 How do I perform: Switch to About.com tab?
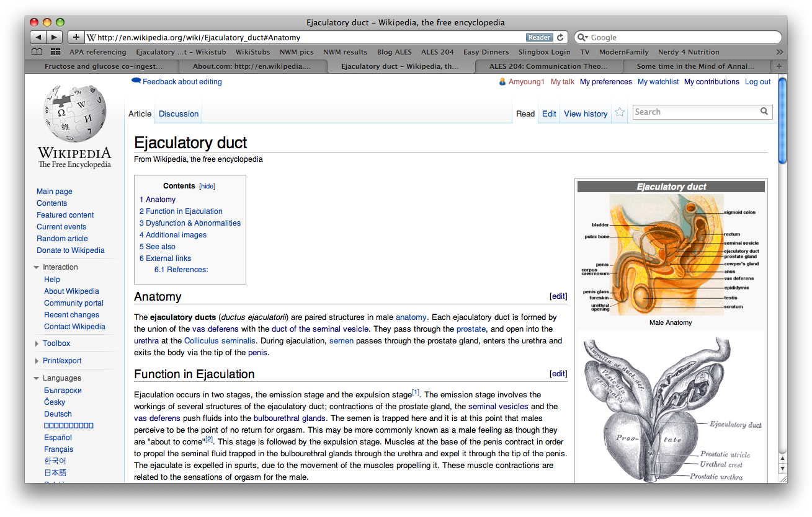pos(252,66)
